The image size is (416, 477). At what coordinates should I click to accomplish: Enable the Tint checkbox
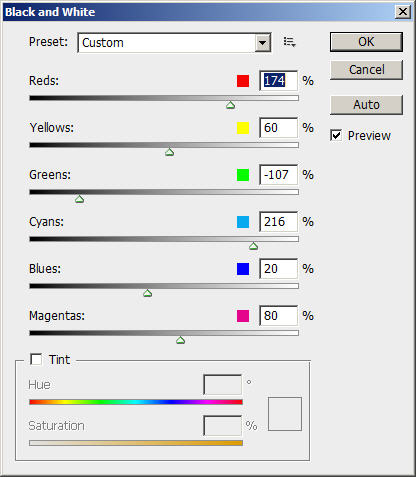click(x=36, y=359)
